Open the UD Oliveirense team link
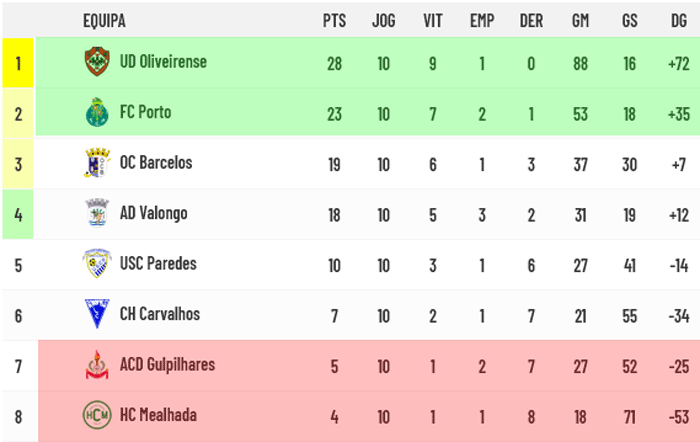Viewport: 700px width, 442px height. 163,62
